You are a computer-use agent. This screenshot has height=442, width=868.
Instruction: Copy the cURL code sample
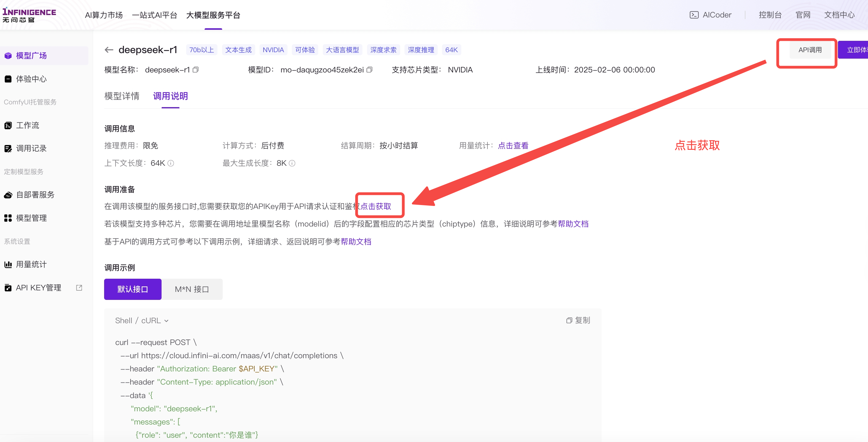tap(578, 320)
